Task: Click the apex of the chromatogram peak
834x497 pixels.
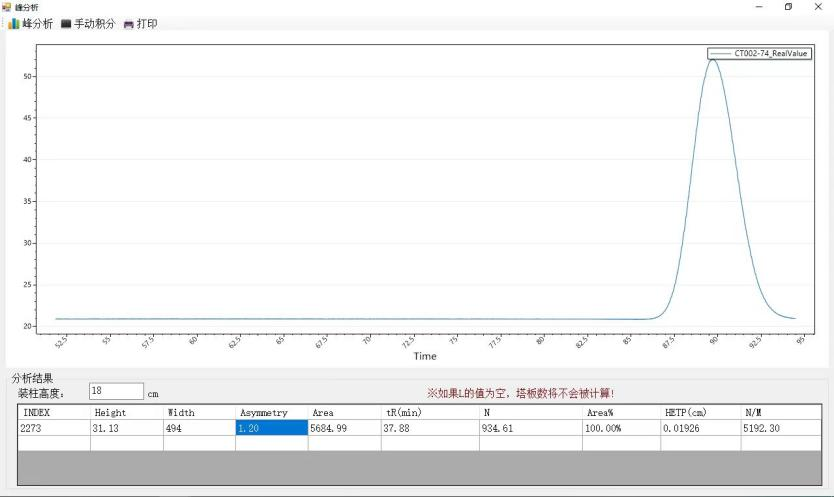Action: (713, 60)
